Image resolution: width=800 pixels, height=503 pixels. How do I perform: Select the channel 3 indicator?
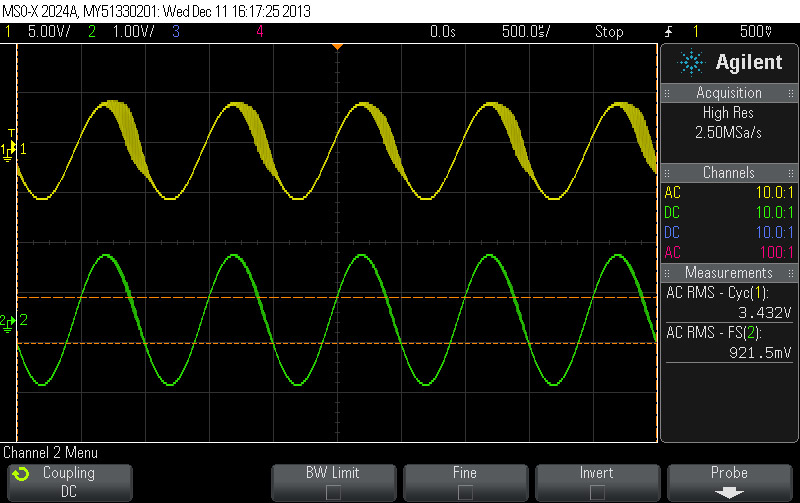(x=176, y=32)
